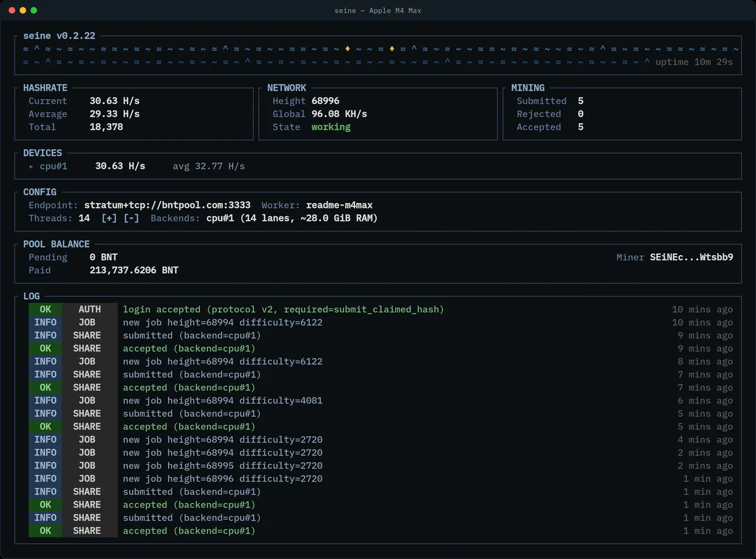
Task: Select the login accepted AUTH log line
Action: click(x=381, y=309)
